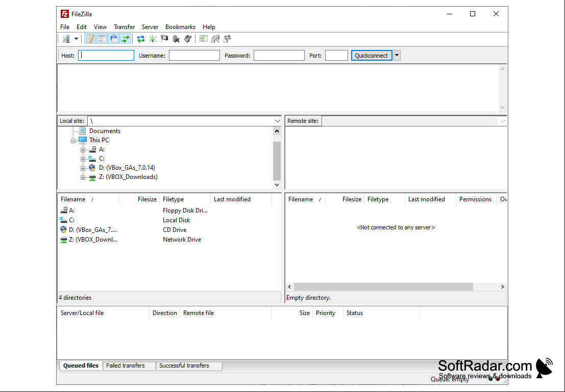Open the Server menu
Image resolution: width=565 pixels, height=392 pixels.
click(x=150, y=27)
